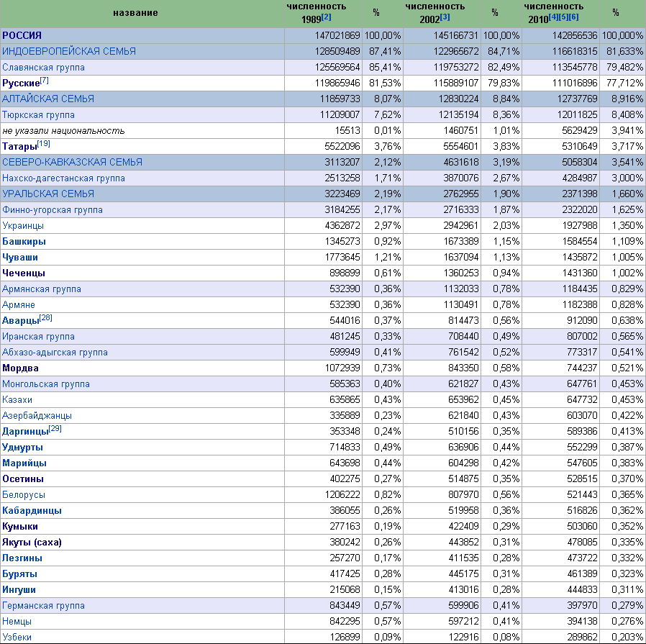Open Финно-угорская группа link

53,209
